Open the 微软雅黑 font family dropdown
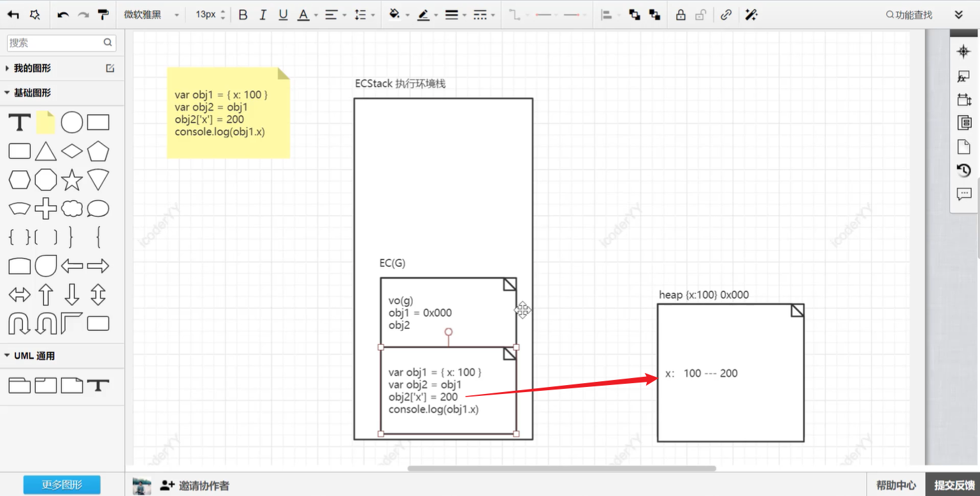Image resolution: width=980 pixels, height=496 pixels. tap(152, 15)
